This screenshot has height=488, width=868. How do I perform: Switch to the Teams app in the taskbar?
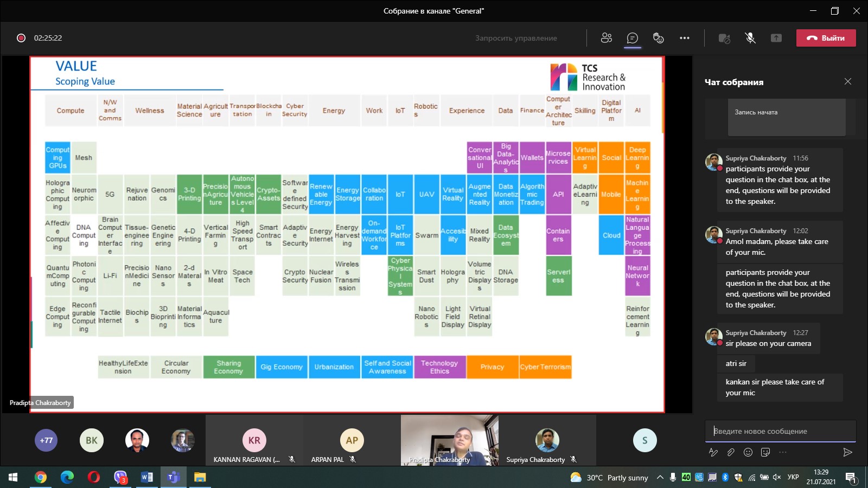[174, 477]
